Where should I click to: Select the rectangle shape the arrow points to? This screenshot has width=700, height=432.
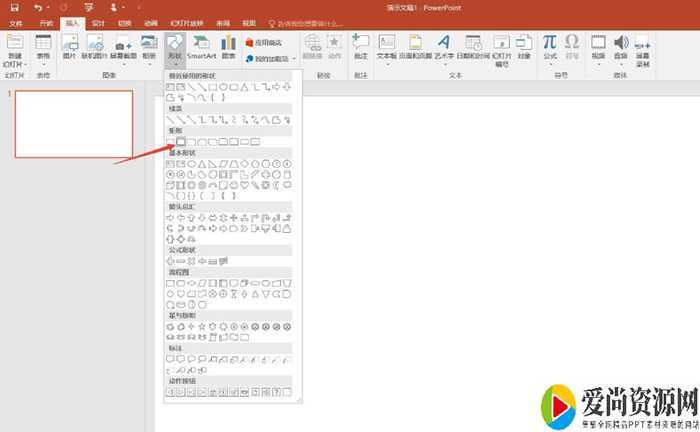pyautogui.click(x=181, y=142)
